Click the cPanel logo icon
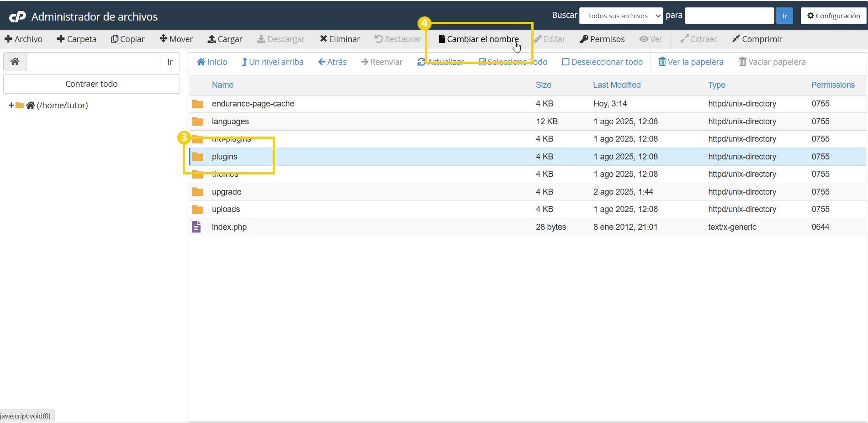 (x=18, y=17)
